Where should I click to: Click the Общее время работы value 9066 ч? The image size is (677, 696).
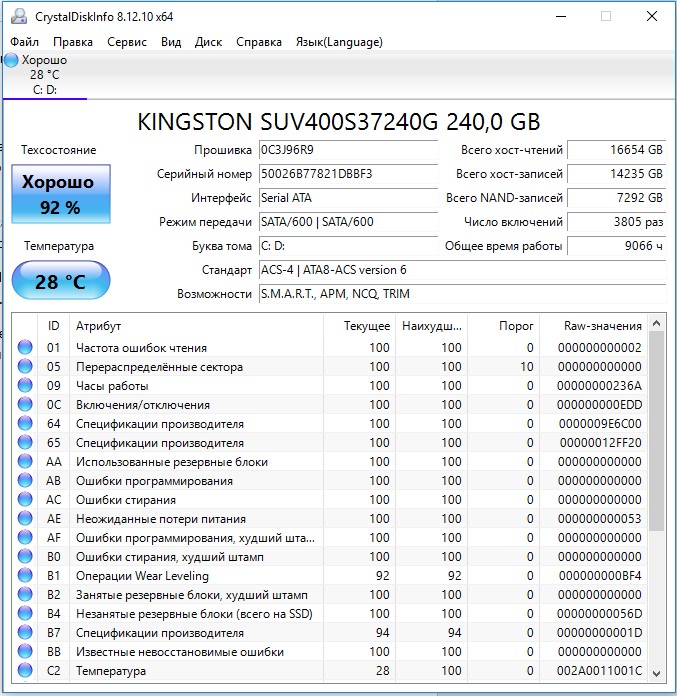click(617, 246)
